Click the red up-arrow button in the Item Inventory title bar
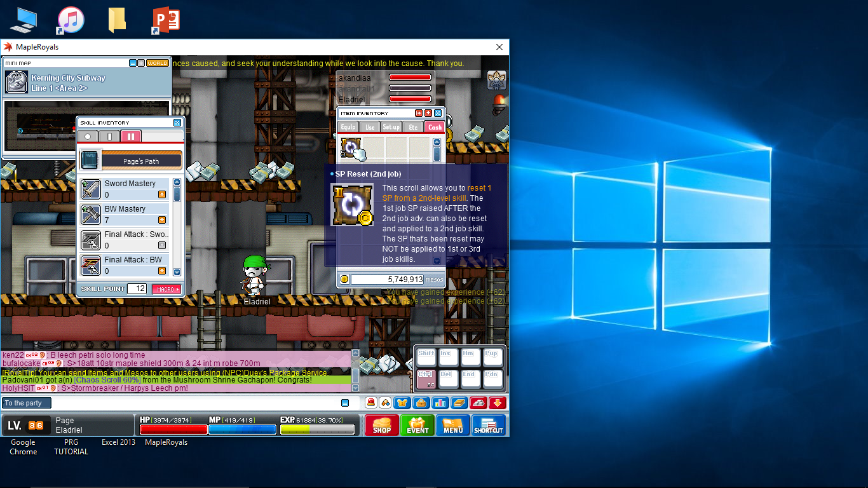Viewport: 868px width, 488px height. tap(428, 113)
